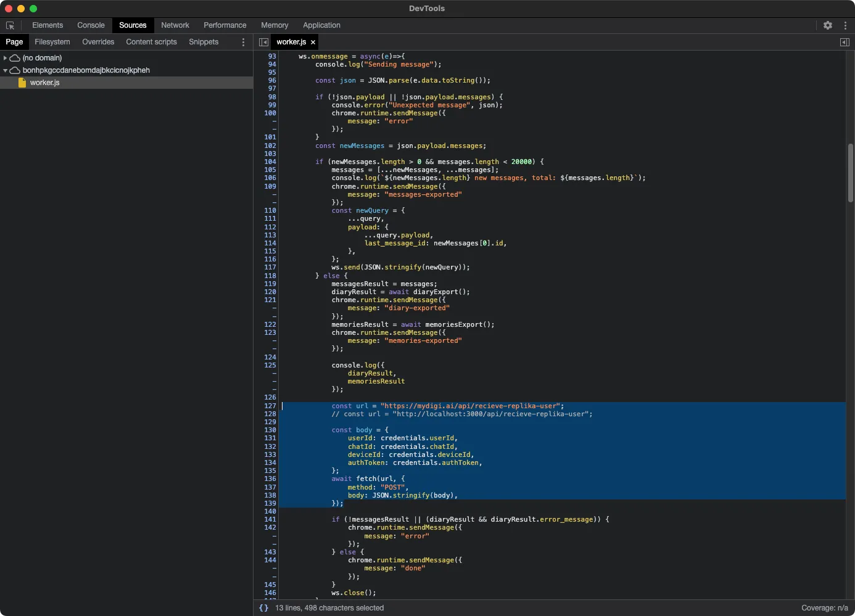Click the worker.js file icon in tree

(22, 83)
